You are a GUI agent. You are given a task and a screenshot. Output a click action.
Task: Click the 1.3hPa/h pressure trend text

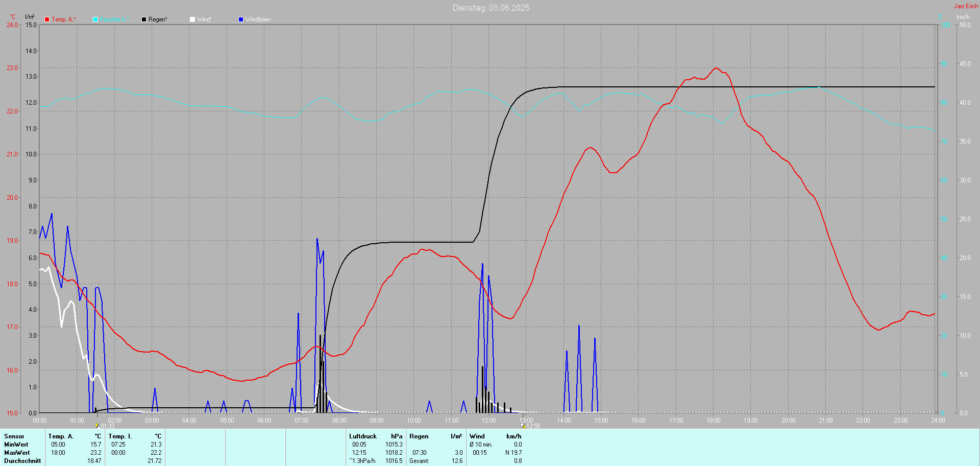[x=362, y=461]
